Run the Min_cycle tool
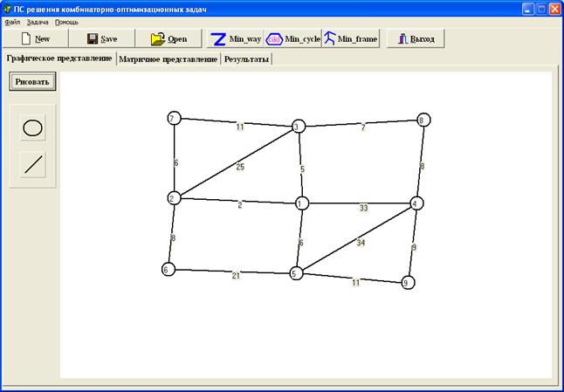Viewport: 564px width, 392px height. [292, 38]
